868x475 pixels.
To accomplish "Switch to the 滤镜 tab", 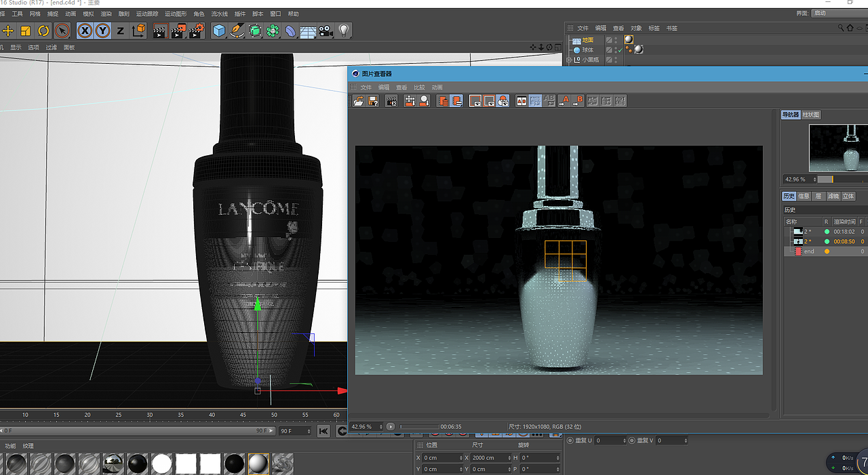I will [833, 197].
